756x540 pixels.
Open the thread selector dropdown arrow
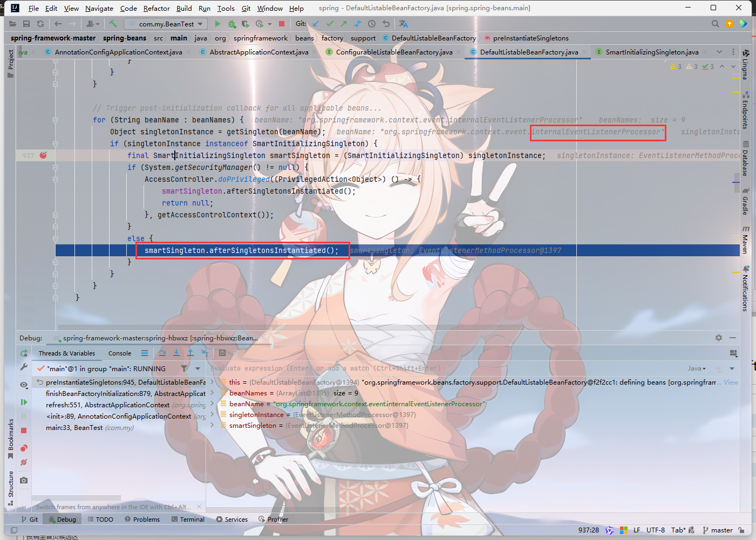pyautogui.click(x=197, y=368)
